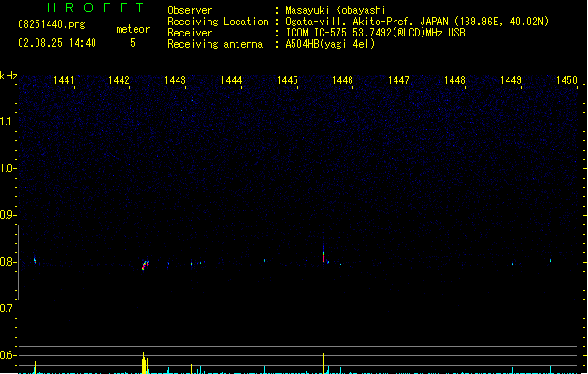Click the observer name Masayuki Kobayashi
The image size is (588, 374).
[x=336, y=10]
